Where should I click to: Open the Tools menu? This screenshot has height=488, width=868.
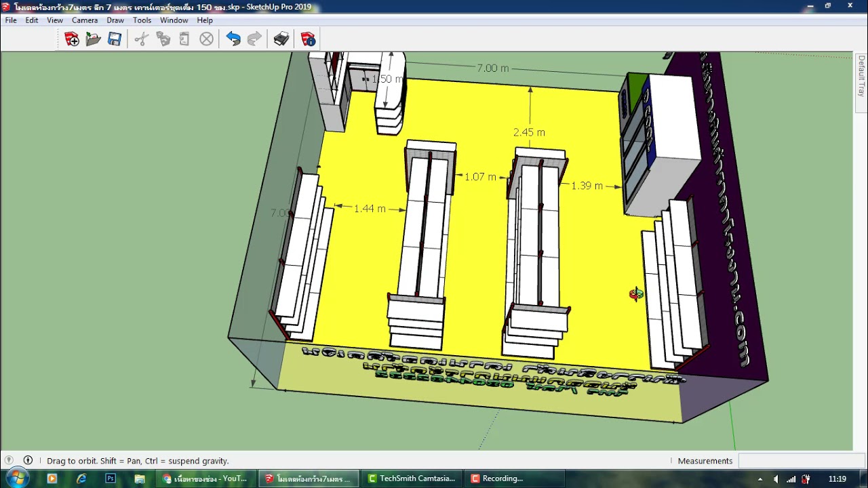142,20
